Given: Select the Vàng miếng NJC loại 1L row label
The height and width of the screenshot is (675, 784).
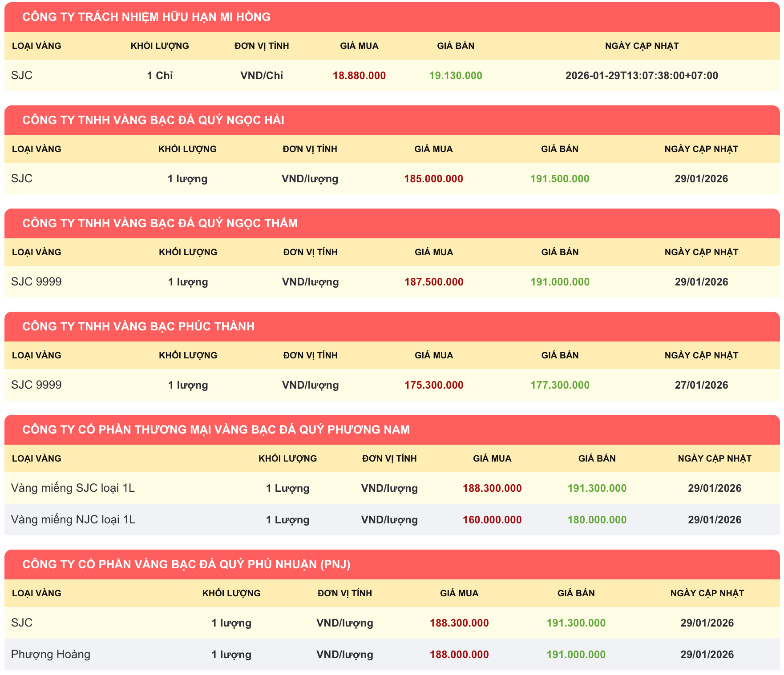Looking at the screenshot, I should pos(73,520).
